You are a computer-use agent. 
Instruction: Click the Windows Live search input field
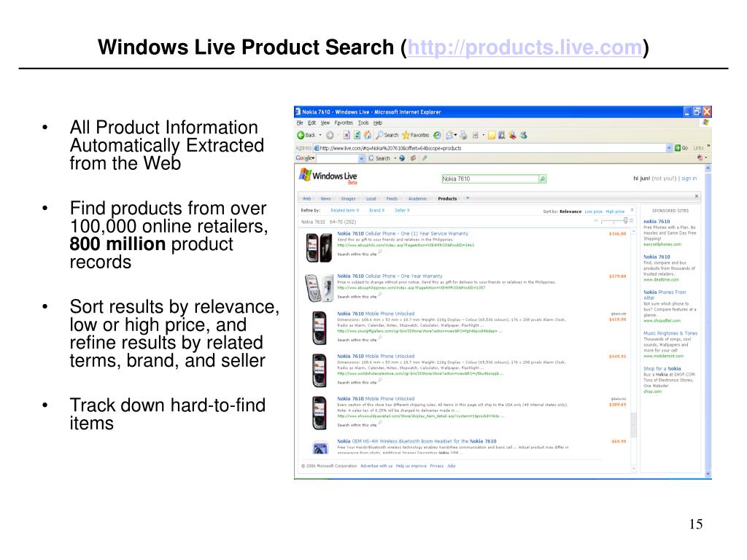click(490, 179)
